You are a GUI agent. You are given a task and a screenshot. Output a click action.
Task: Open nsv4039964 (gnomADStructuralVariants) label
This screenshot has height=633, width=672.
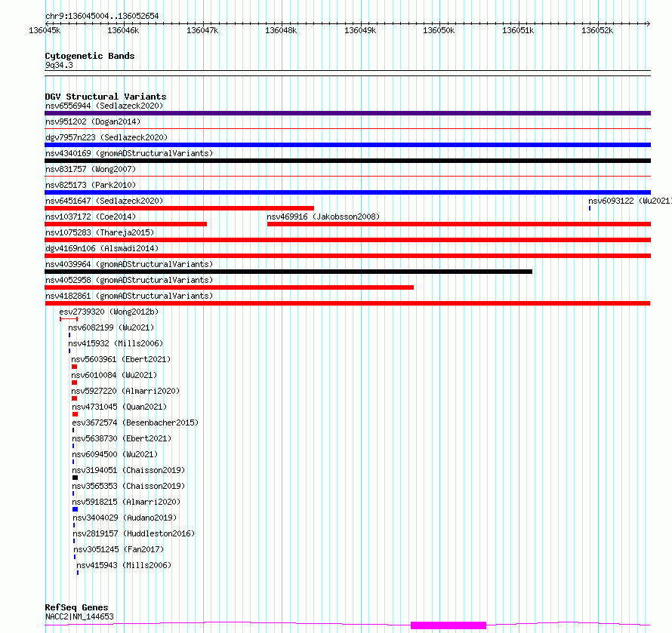129,264
